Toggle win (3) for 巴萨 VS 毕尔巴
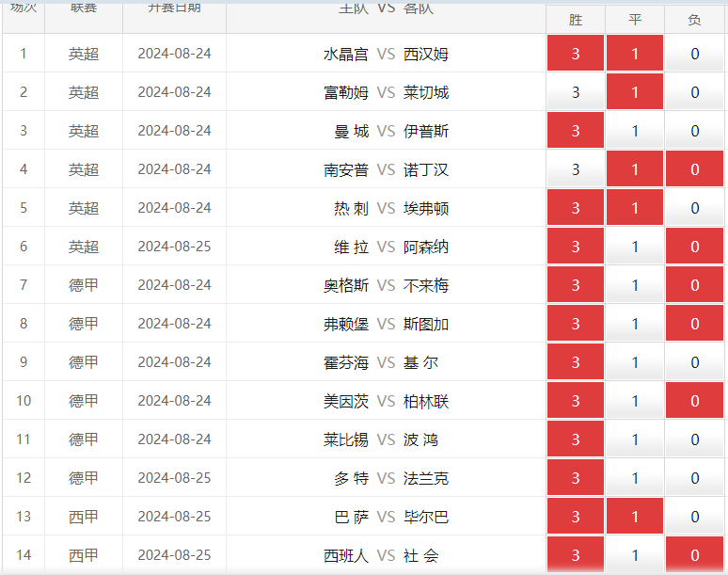 point(576,516)
